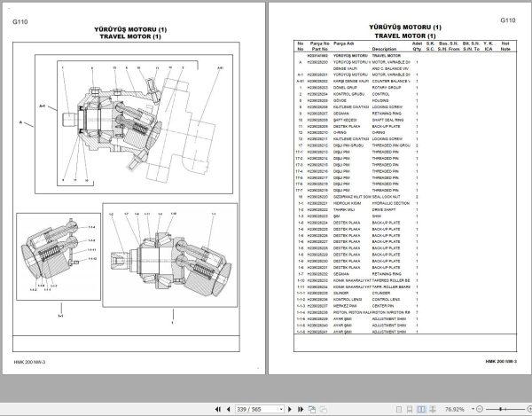The height and width of the screenshot is (416, 532).
Task: Click the G110 label on left page
Action: tap(20, 21)
